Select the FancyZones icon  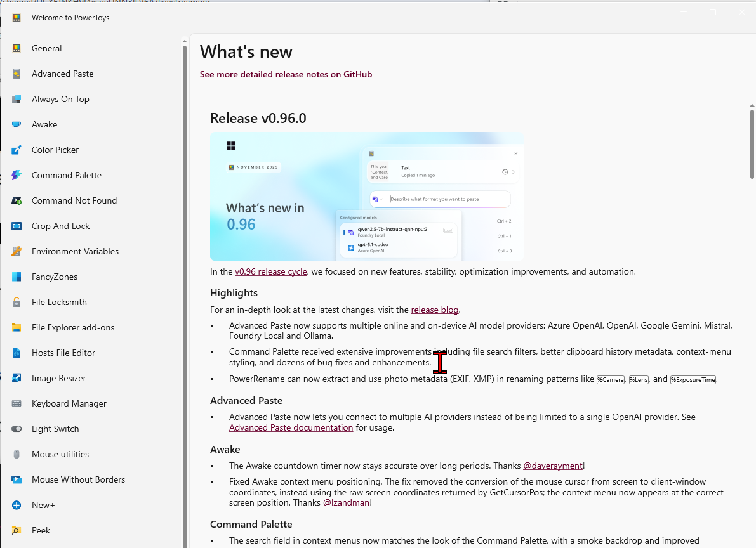17,277
